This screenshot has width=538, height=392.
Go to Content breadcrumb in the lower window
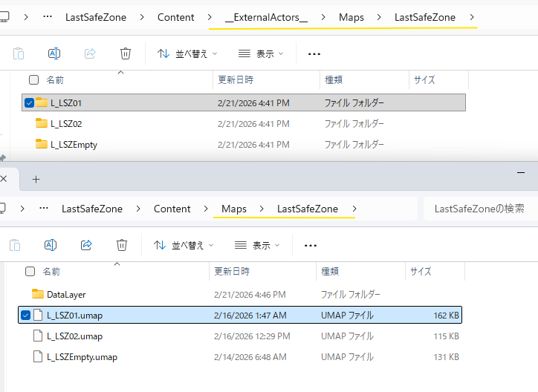[172, 209]
